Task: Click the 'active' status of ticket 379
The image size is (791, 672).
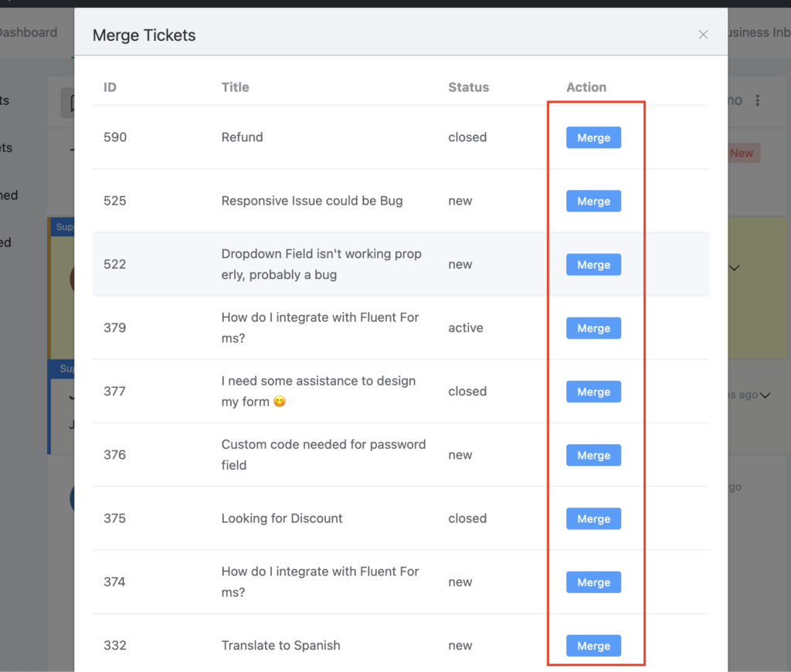Action: 466,328
